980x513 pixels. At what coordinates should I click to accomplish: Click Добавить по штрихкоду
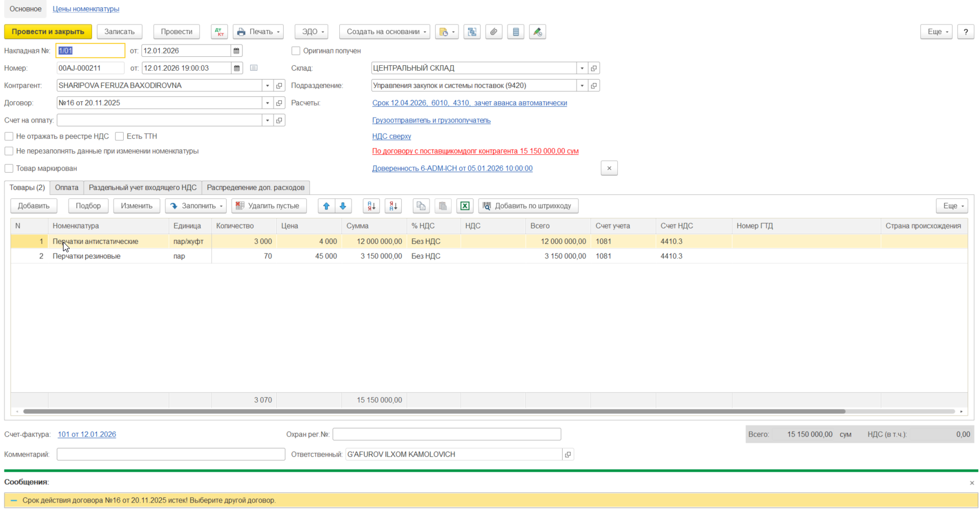tap(528, 206)
